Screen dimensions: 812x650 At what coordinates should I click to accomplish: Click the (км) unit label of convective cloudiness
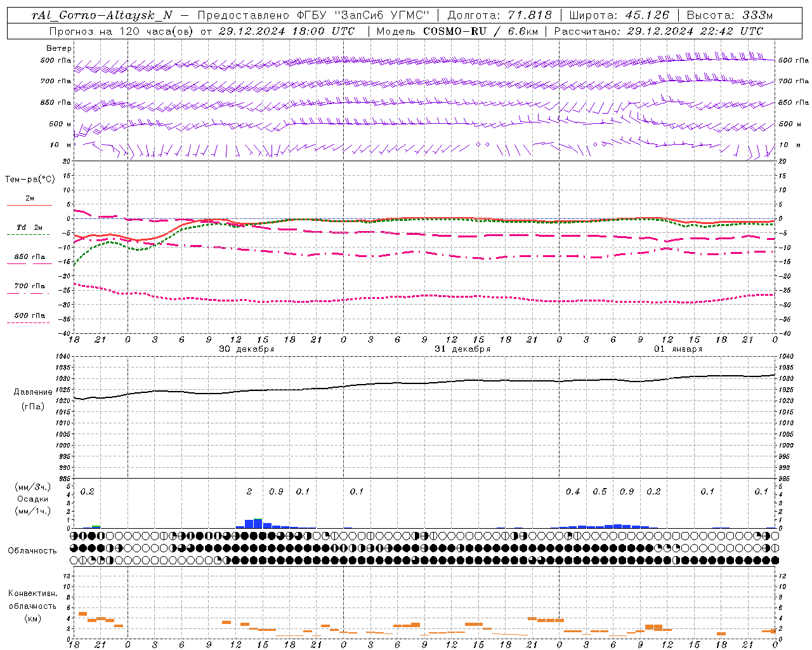(33, 618)
